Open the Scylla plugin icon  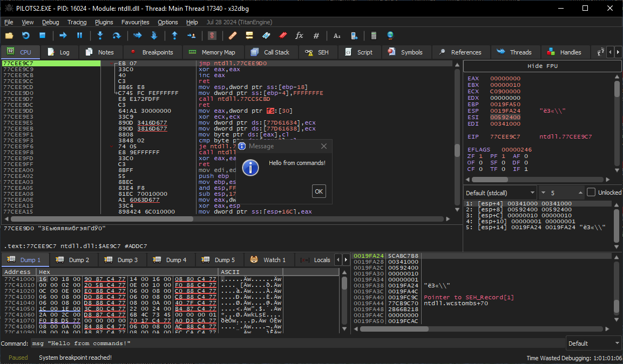coord(212,36)
